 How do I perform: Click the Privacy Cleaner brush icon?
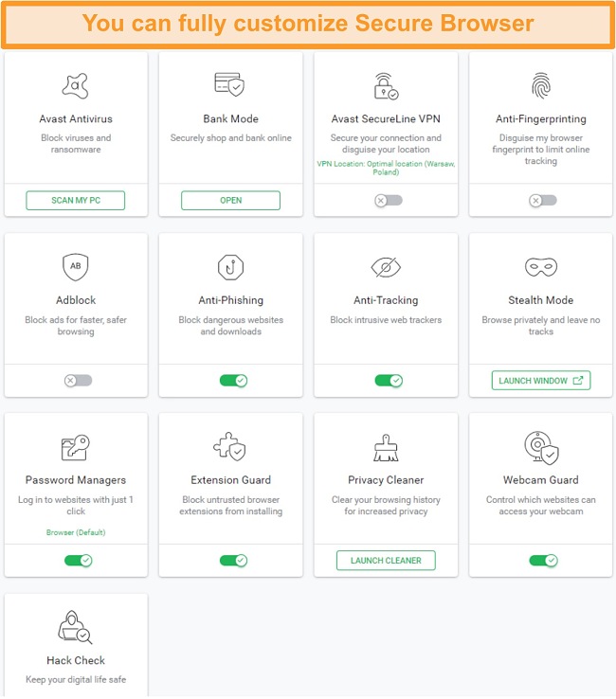[x=386, y=448]
